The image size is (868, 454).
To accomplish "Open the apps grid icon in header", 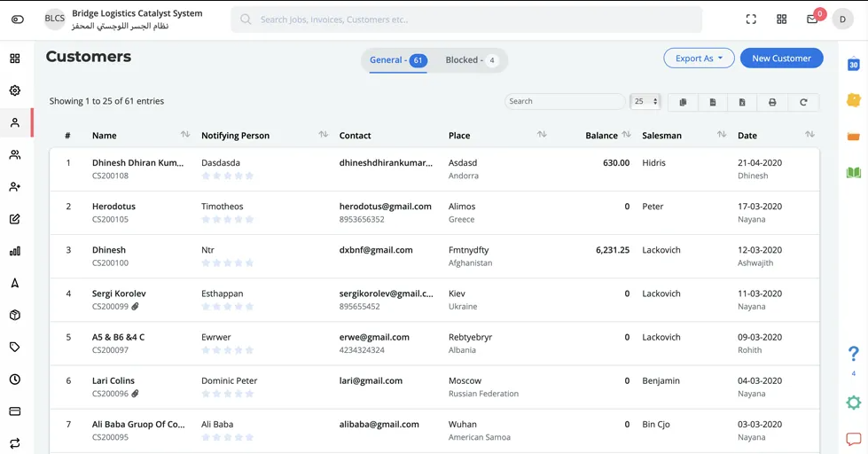I will tap(781, 20).
